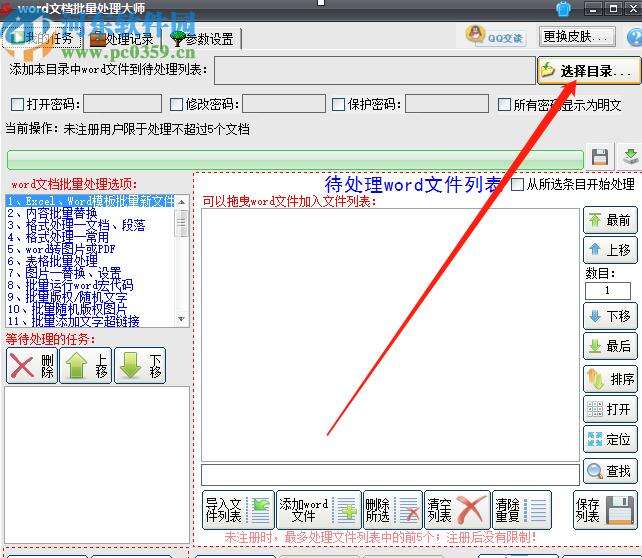Enable the 打开密码 checkbox
This screenshot has height=558, width=642.
pyautogui.click(x=18, y=104)
